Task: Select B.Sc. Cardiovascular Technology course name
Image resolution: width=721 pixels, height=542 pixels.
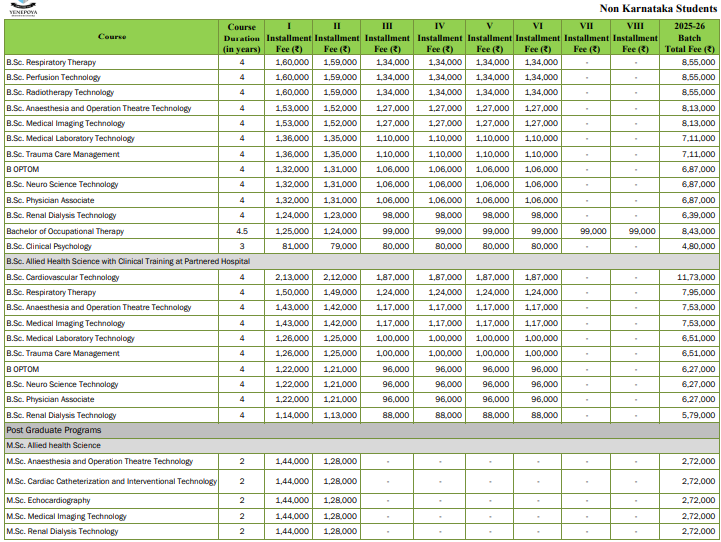Action: pos(63,277)
